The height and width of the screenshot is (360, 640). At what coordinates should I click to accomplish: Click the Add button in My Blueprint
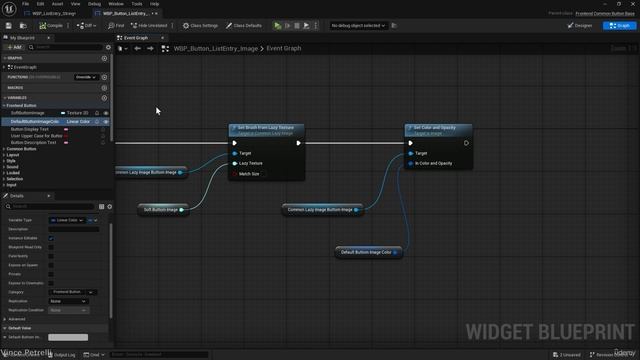tap(14, 47)
